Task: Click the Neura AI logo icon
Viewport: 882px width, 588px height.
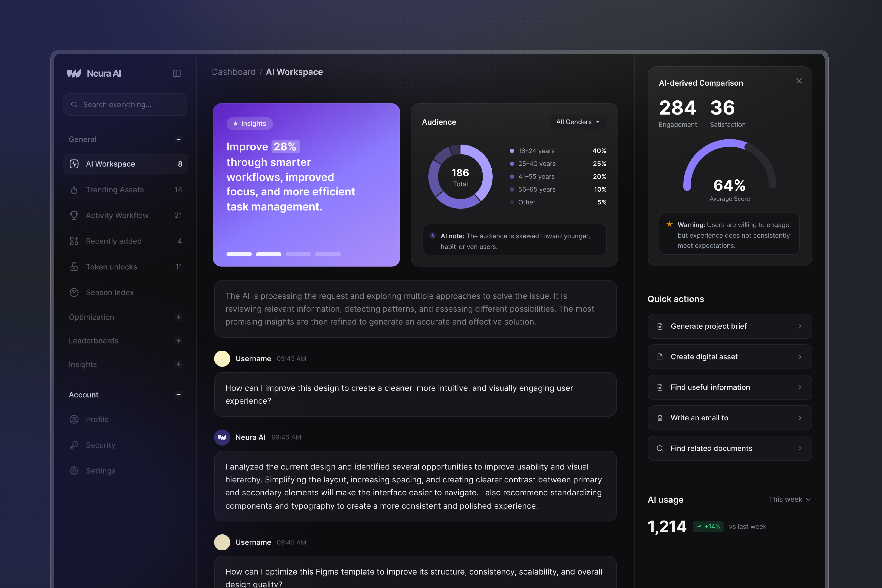Action: (74, 73)
